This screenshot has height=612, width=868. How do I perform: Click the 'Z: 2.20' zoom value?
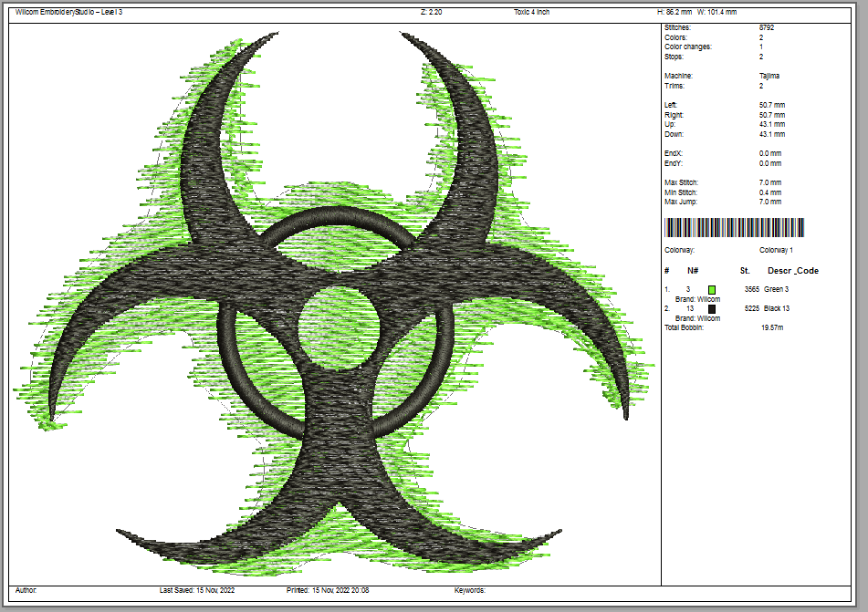[x=431, y=12]
